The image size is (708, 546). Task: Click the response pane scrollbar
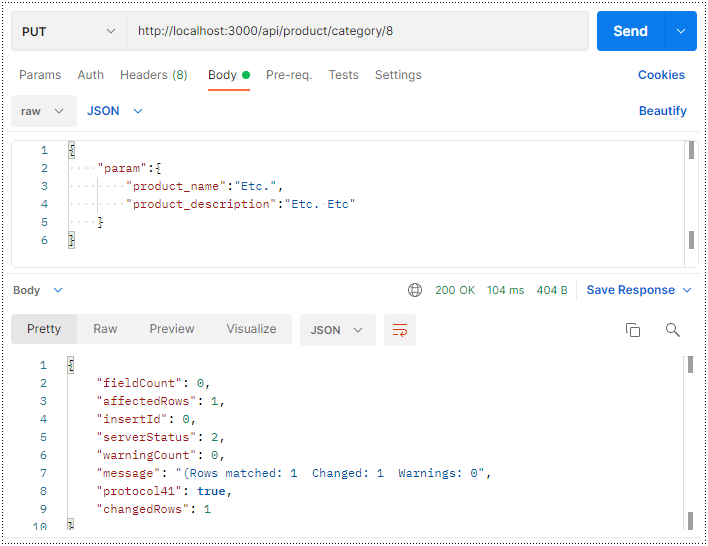[x=690, y=443]
